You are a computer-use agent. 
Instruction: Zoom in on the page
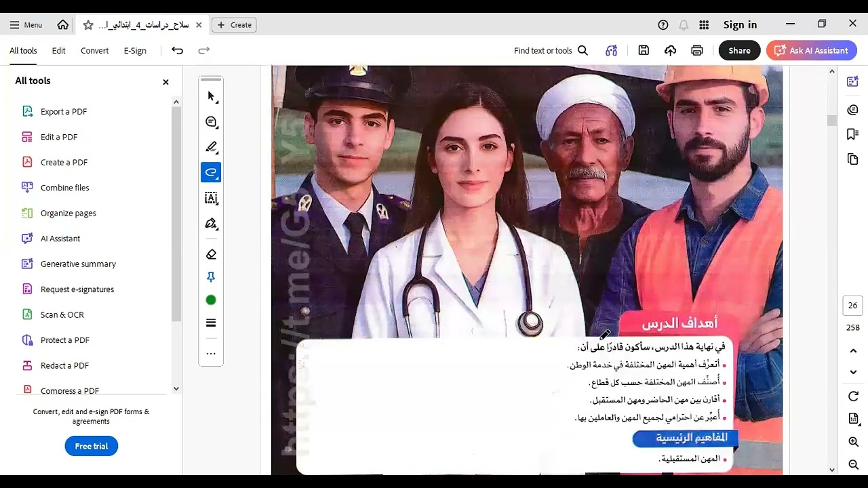[x=853, y=442]
